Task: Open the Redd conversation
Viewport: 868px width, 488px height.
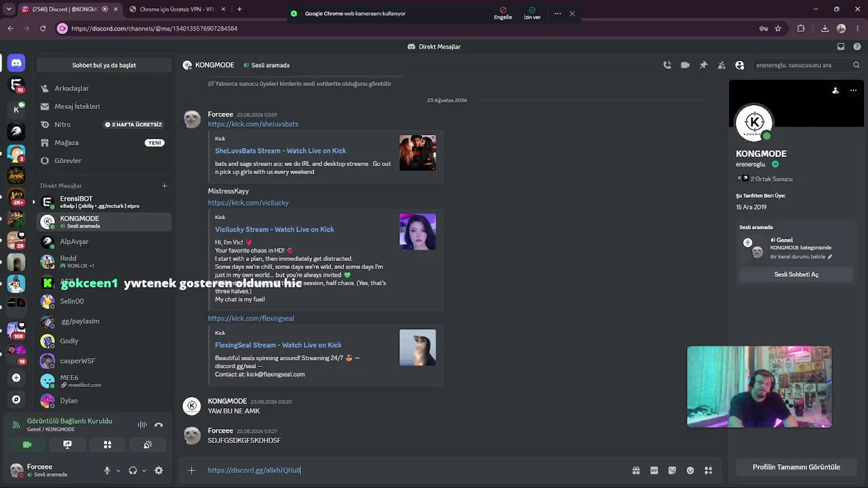Action: 104,262
